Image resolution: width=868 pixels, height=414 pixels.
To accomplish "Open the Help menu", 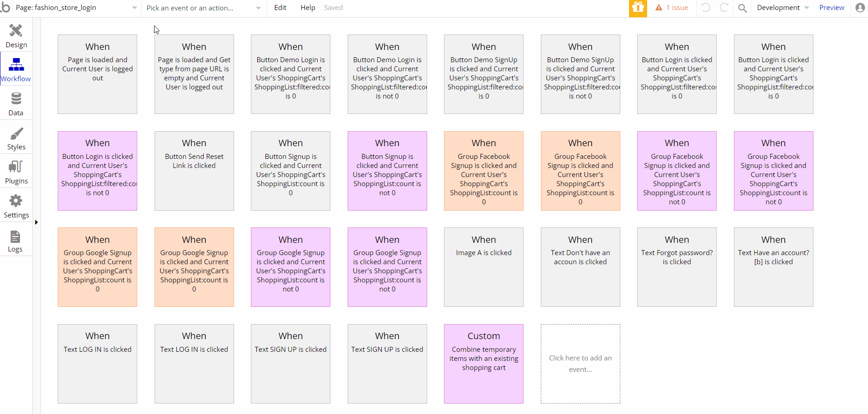I will 308,8.
